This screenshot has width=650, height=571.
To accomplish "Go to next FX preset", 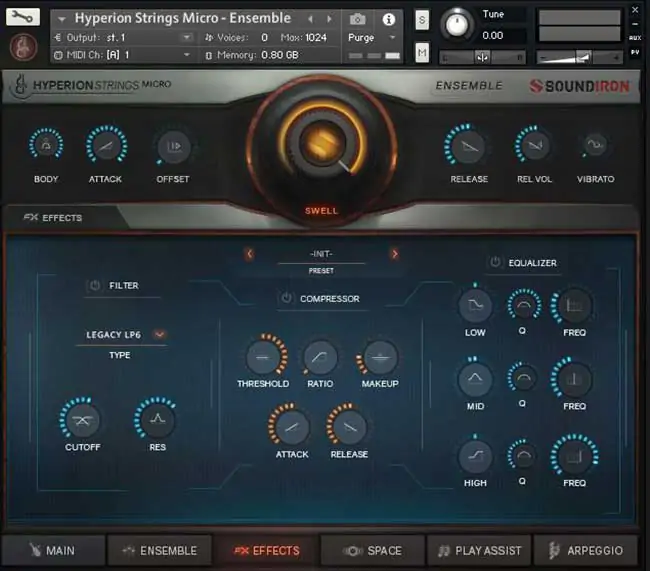I will [395, 253].
